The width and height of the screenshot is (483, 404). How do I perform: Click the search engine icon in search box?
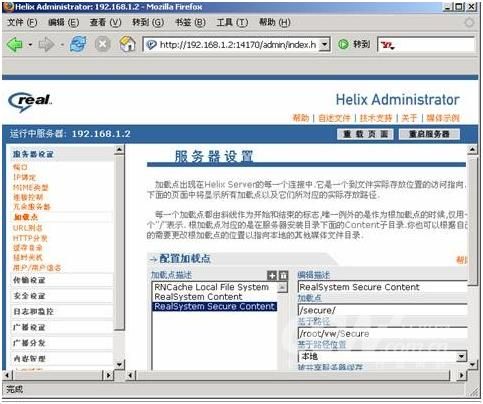pyautogui.click(x=388, y=45)
